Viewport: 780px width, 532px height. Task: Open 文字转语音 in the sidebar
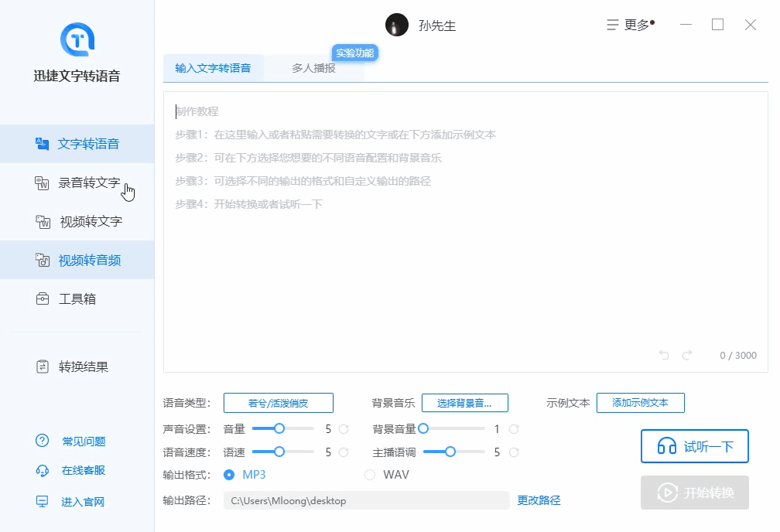point(77,144)
